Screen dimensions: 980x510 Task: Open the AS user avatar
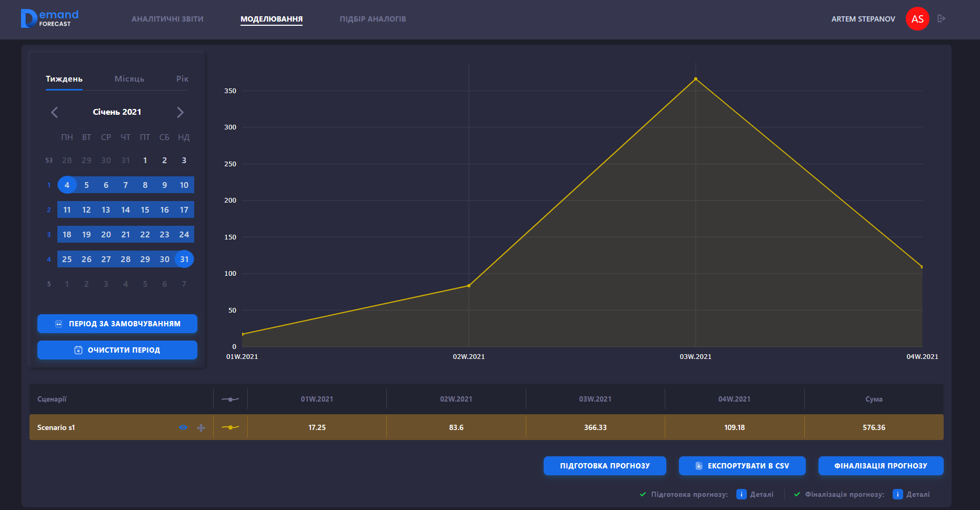pyautogui.click(x=917, y=19)
